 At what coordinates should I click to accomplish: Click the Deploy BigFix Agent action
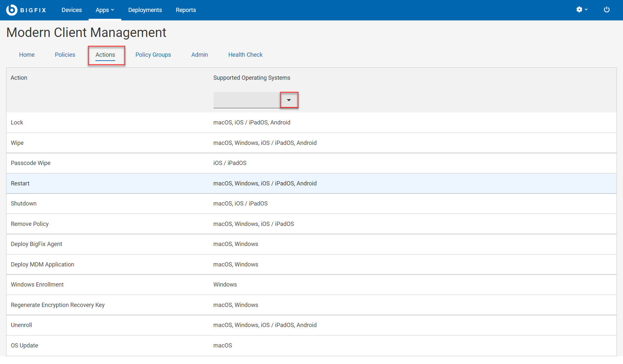point(36,244)
